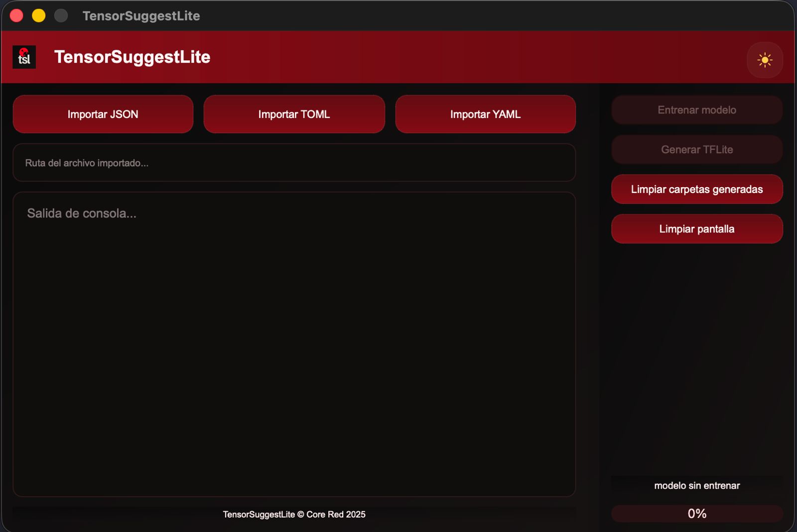The width and height of the screenshot is (797, 532).
Task: Click the ruta del archivo importado field
Action: coord(294,162)
